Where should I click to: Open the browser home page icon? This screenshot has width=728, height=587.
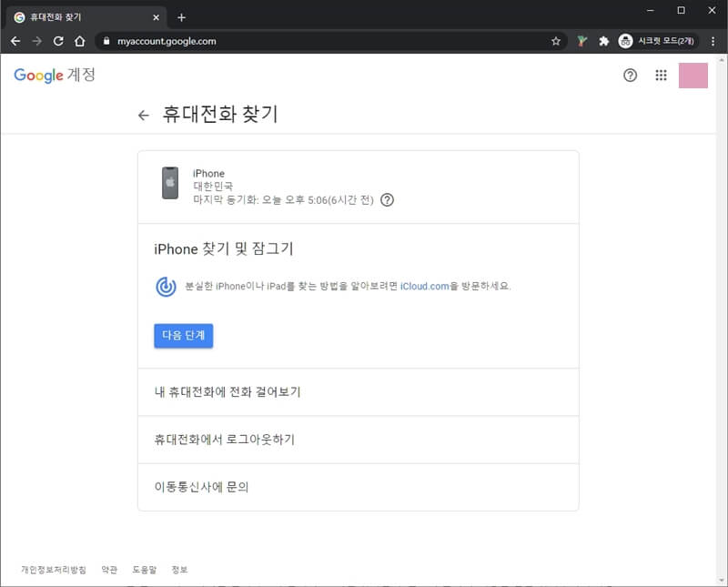(x=80, y=41)
